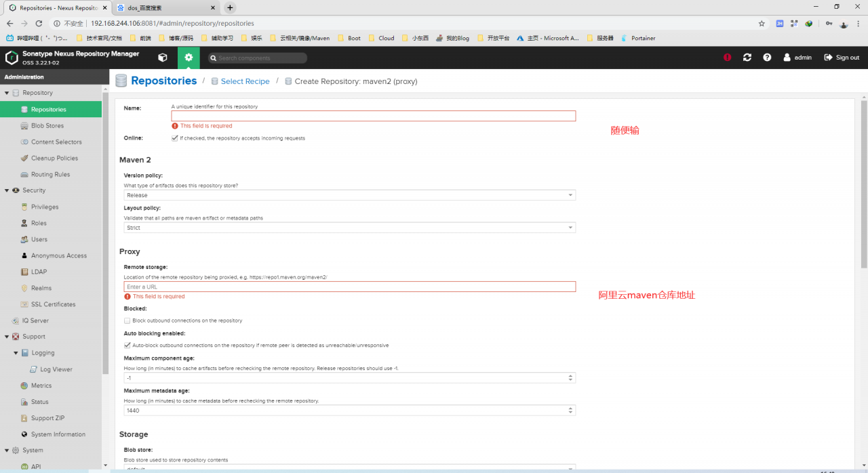Collapse the Support tree node
Image resolution: width=868 pixels, height=473 pixels.
(x=7, y=337)
